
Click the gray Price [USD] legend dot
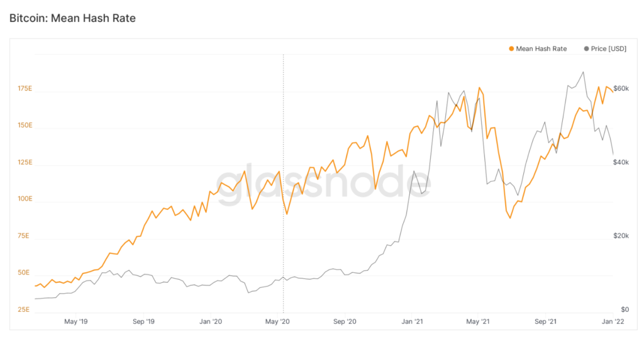pos(587,48)
